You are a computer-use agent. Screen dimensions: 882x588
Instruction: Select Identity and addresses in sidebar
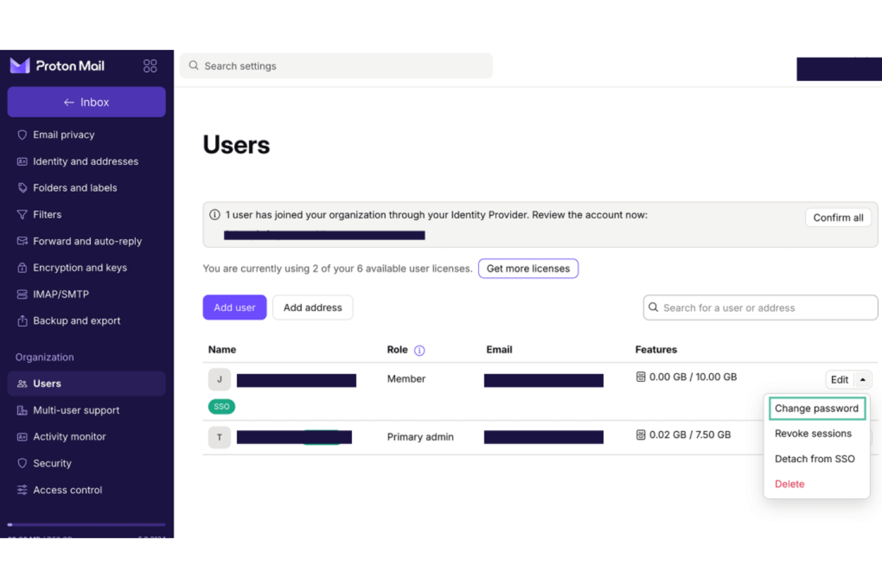point(85,161)
